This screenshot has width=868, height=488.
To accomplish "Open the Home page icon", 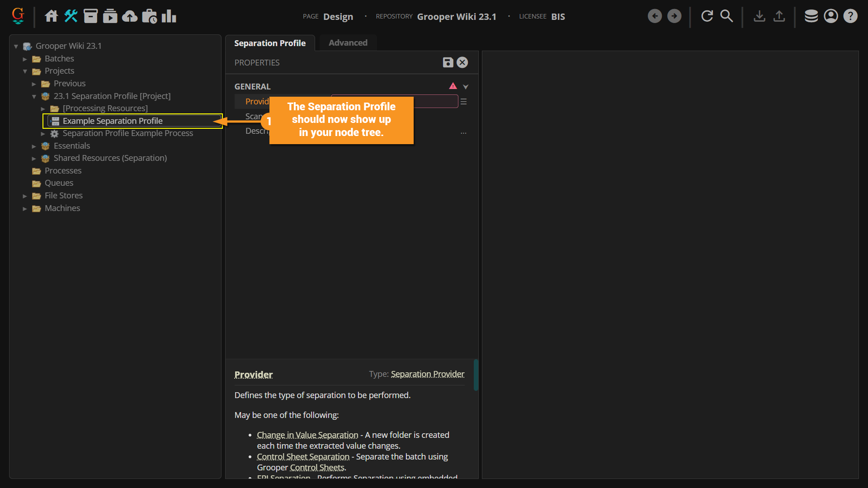I will point(51,16).
